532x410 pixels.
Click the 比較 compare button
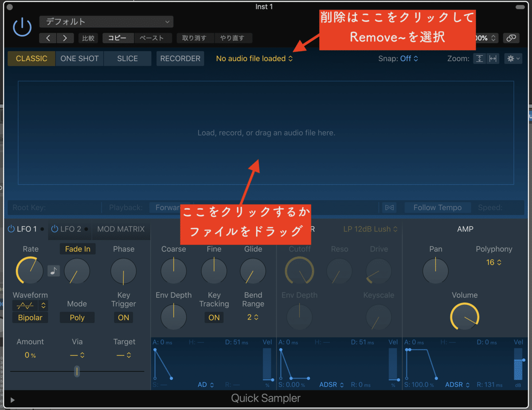89,38
